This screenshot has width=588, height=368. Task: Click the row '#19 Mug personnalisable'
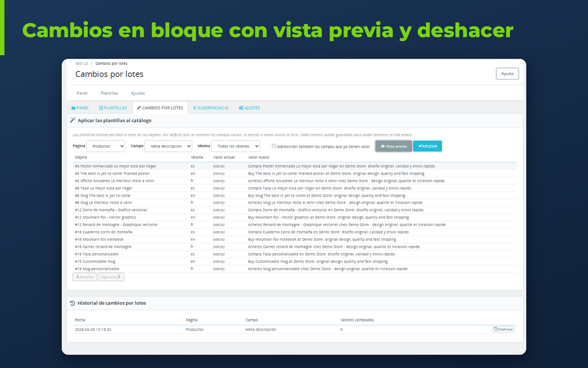click(x=294, y=269)
